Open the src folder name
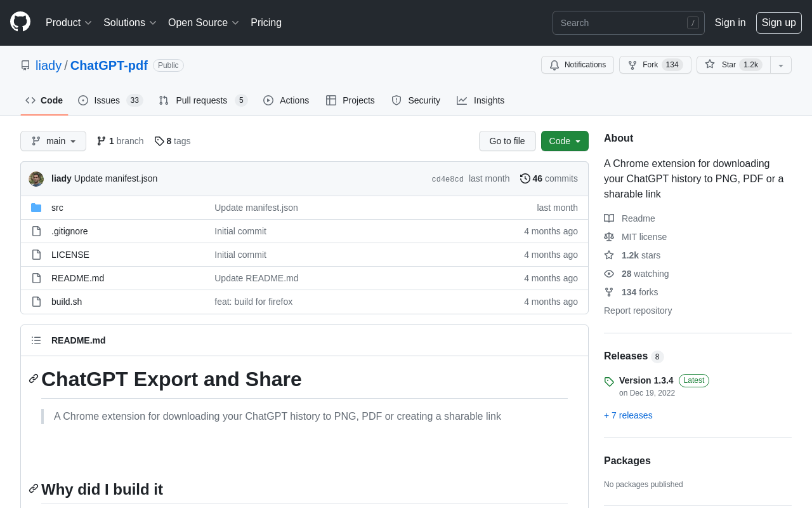Image resolution: width=812 pixels, height=508 pixels. coord(57,208)
